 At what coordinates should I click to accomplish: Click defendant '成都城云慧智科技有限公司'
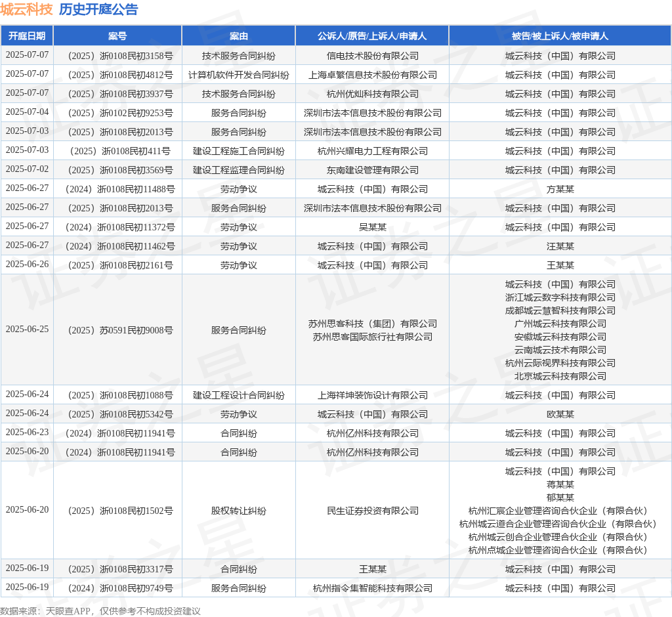pos(560,311)
